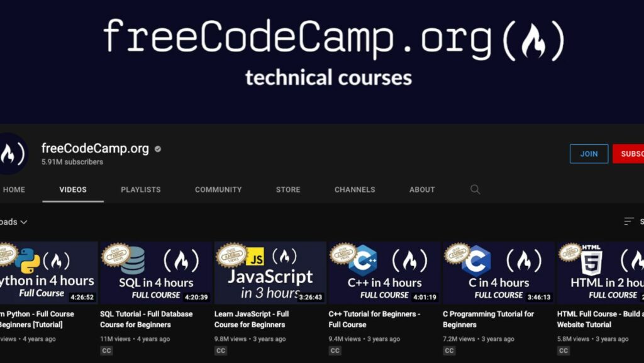Switch to the CHANNELS tab
This screenshot has width=644, height=363.
[x=354, y=189]
